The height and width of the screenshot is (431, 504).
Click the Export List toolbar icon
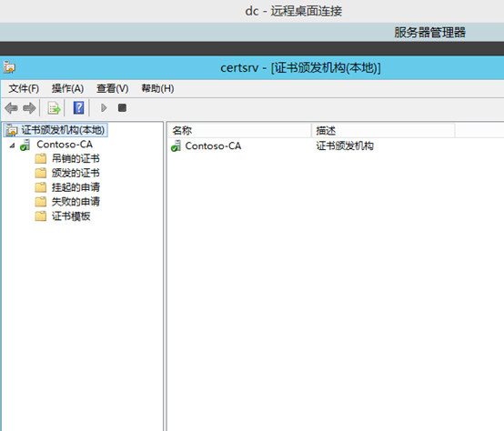54,108
